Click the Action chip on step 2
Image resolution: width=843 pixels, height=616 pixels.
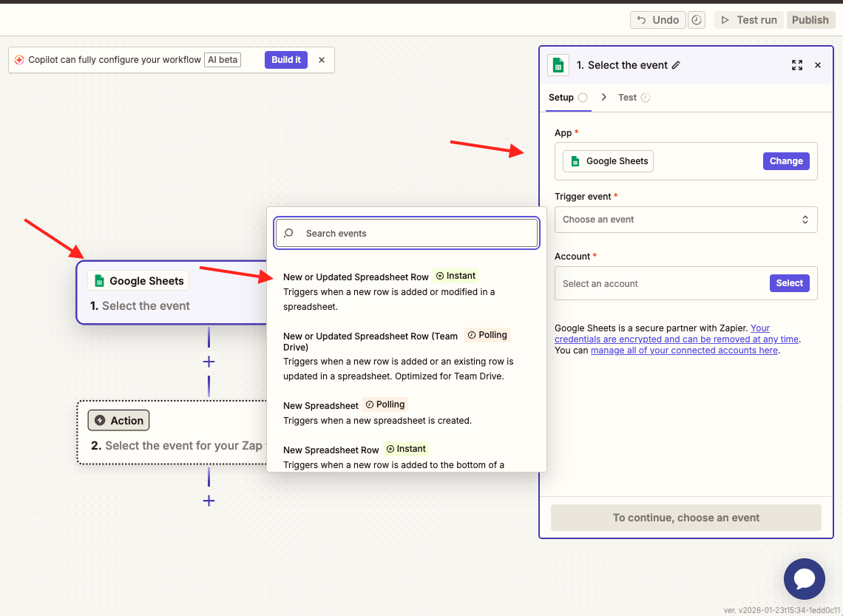(x=118, y=420)
